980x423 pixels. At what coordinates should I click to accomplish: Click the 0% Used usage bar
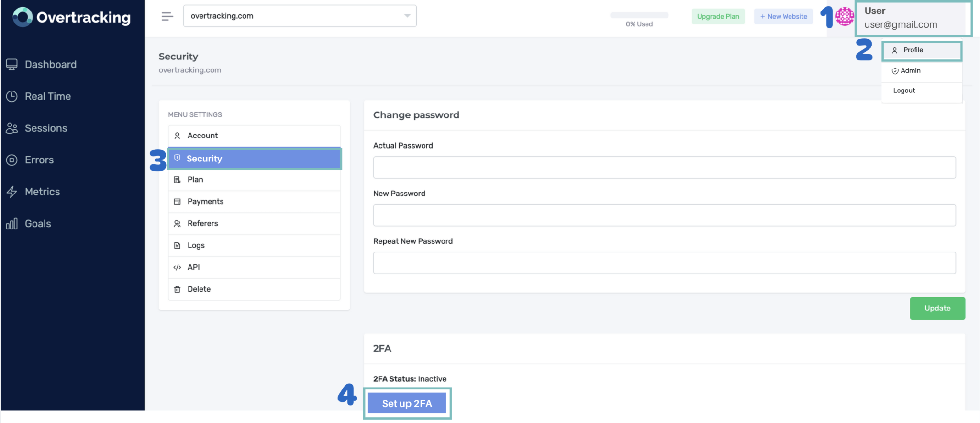coord(639,15)
